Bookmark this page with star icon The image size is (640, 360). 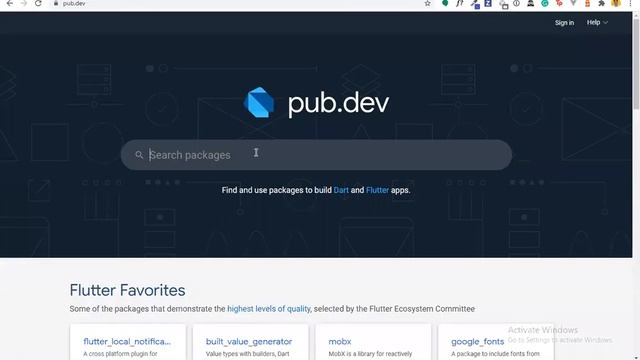(427, 3)
